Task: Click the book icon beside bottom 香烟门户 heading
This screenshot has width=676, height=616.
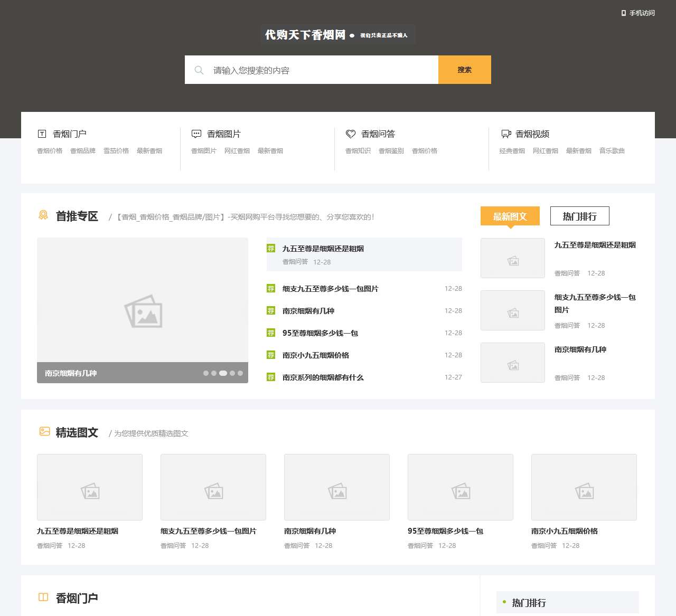Action: [x=43, y=597]
